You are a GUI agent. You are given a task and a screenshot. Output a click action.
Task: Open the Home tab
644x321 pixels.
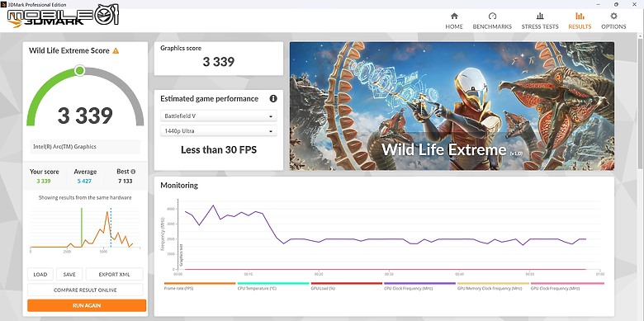click(454, 21)
